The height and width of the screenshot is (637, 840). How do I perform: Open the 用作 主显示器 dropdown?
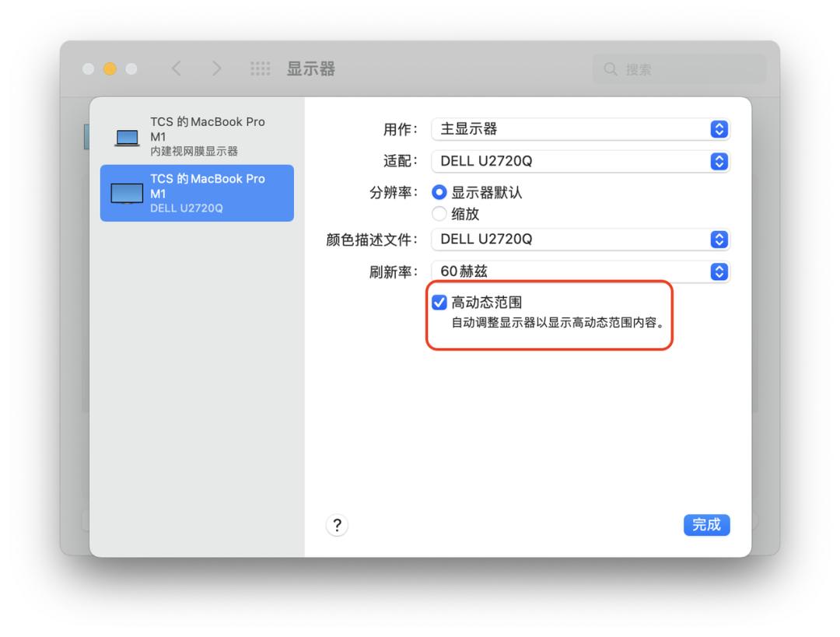(581, 129)
